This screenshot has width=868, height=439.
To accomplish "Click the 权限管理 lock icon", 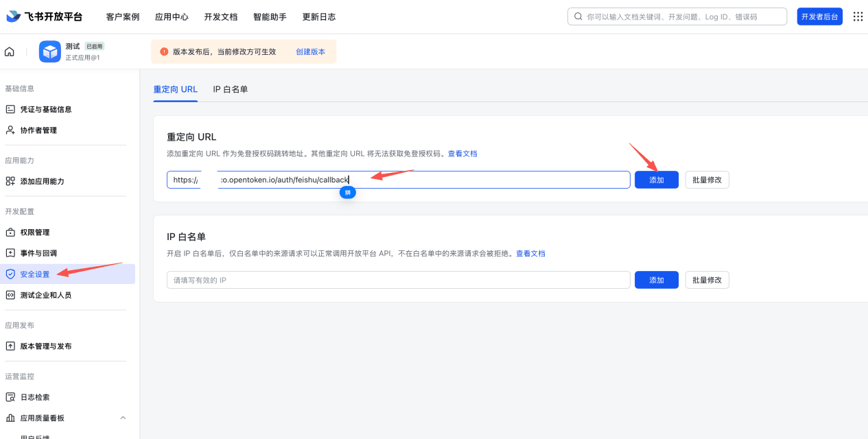I will [x=10, y=232].
